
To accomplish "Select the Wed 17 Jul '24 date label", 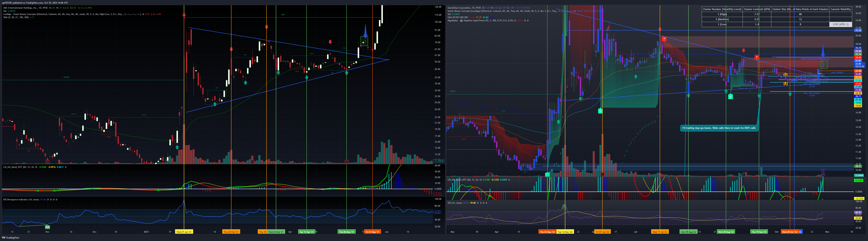I will click(x=660, y=232).
